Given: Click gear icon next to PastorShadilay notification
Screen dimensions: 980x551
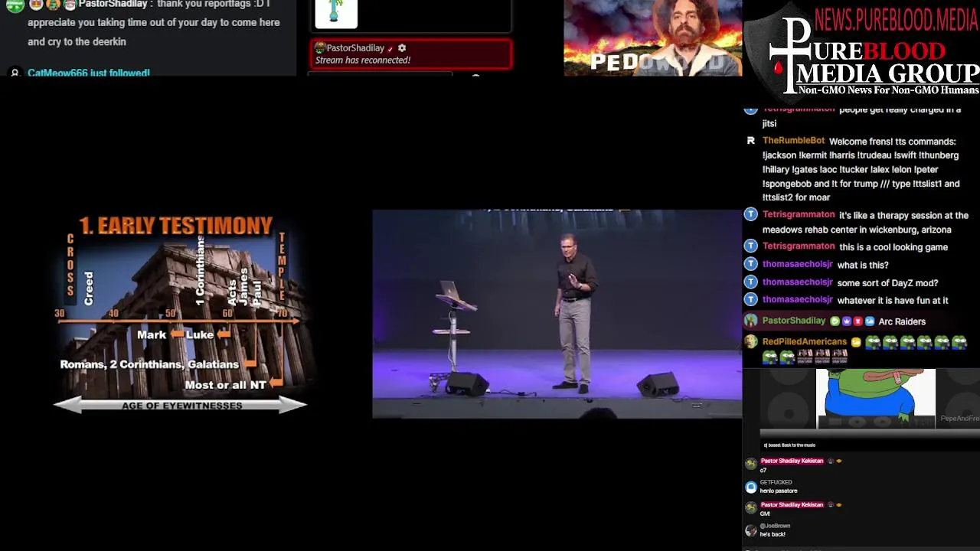Looking at the screenshot, I should point(402,48).
